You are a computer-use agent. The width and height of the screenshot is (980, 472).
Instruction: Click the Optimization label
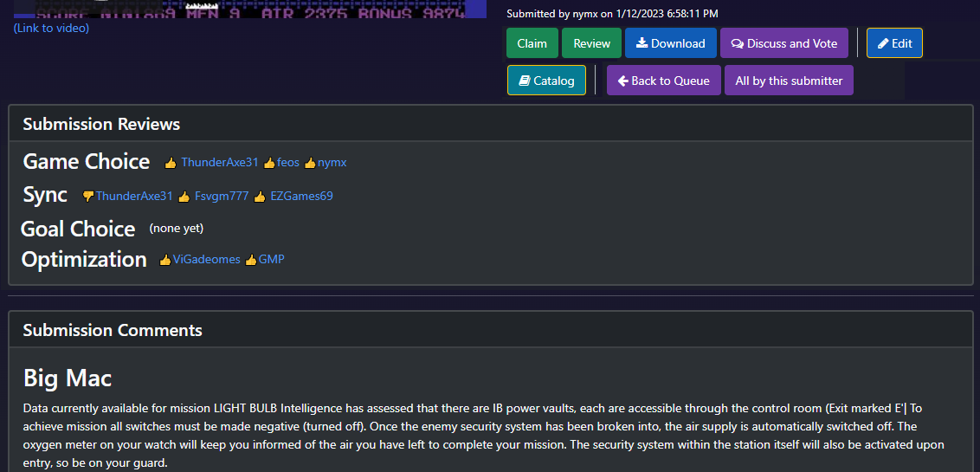(84, 260)
